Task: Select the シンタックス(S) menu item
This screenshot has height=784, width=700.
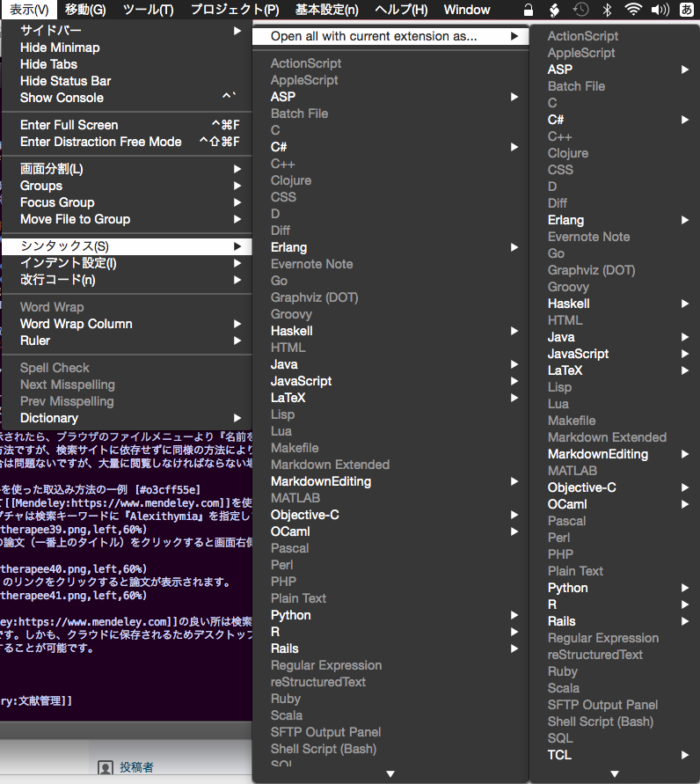Action: 127,246
